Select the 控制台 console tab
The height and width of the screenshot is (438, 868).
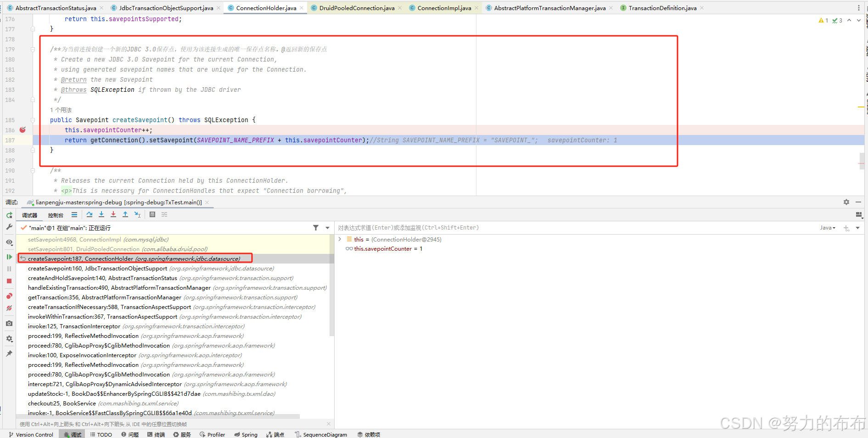tap(56, 215)
